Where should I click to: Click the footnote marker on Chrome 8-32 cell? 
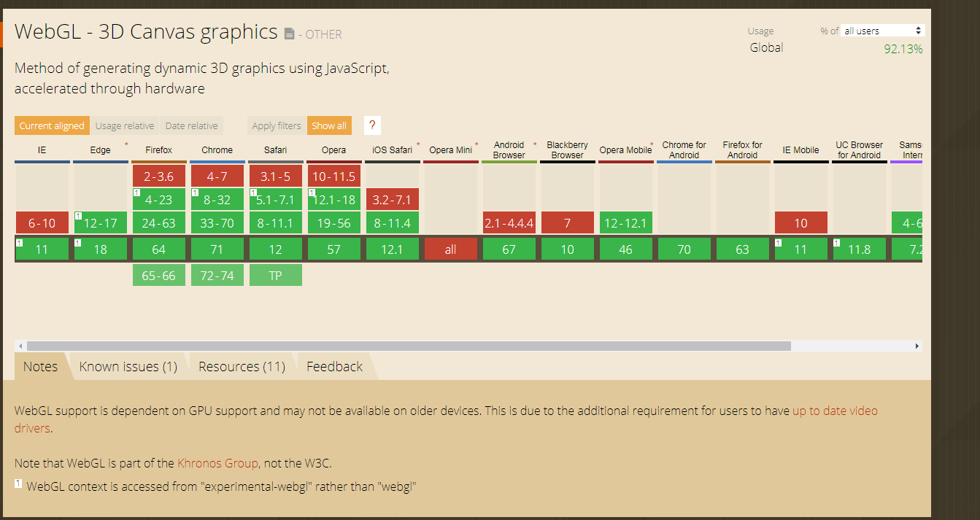193,192
